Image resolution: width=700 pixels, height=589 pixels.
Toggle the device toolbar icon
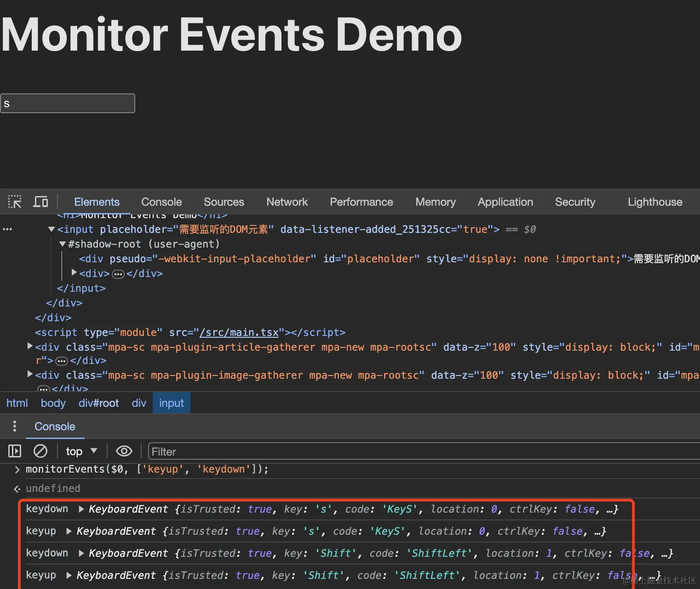point(40,202)
